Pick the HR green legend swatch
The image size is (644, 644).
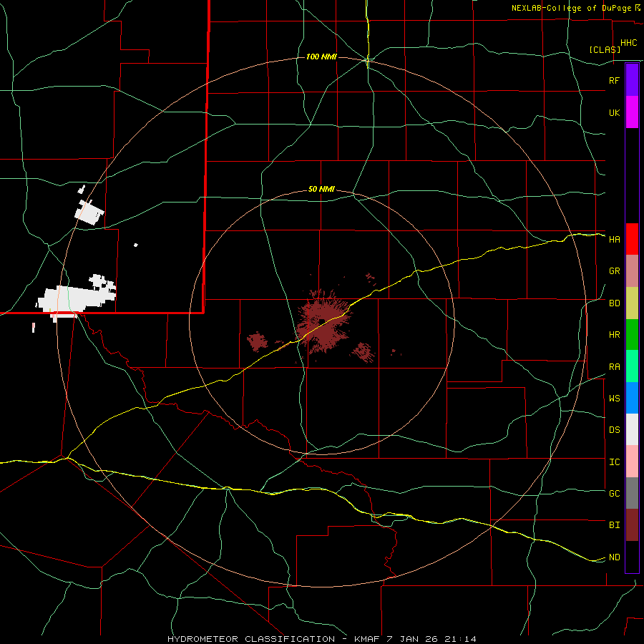[x=632, y=335]
